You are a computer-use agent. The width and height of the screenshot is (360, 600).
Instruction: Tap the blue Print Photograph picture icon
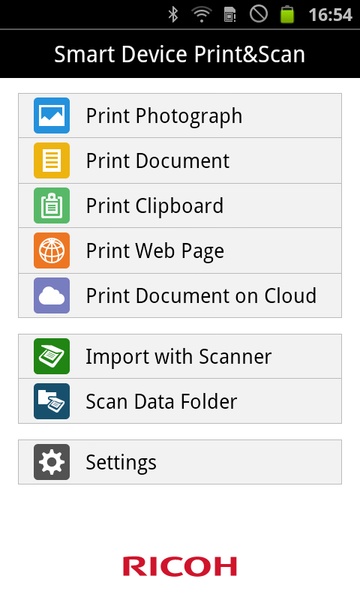pos(52,116)
